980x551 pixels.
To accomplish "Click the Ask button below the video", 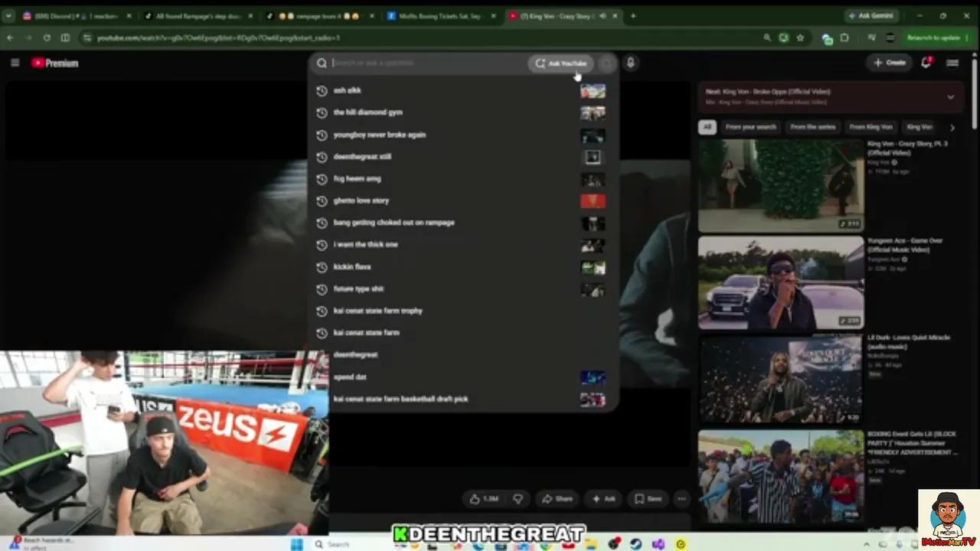I will point(603,499).
